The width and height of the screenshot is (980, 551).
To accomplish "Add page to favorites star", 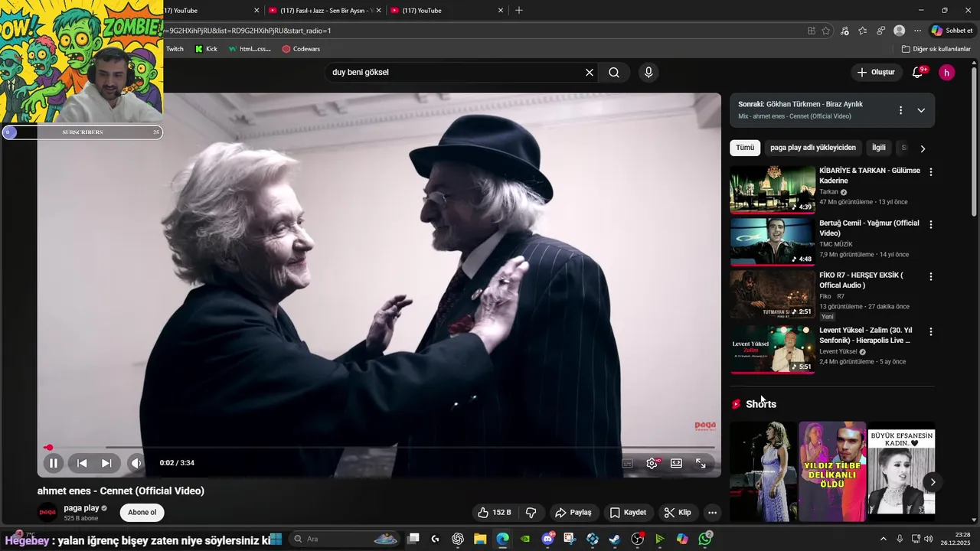I will tap(825, 31).
